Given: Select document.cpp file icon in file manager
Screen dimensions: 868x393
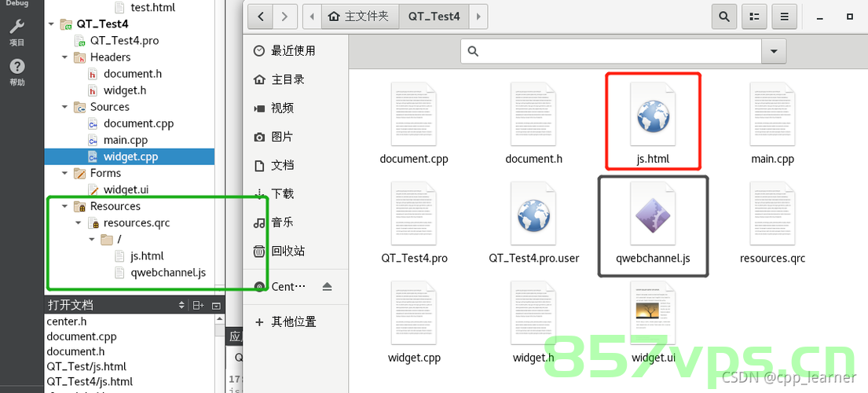Looking at the screenshot, I should click(x=413, y=115).
